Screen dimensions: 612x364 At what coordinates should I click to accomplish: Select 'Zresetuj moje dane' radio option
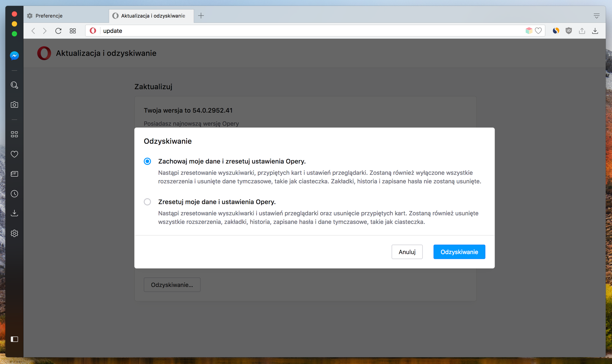[x=147, y=202]
